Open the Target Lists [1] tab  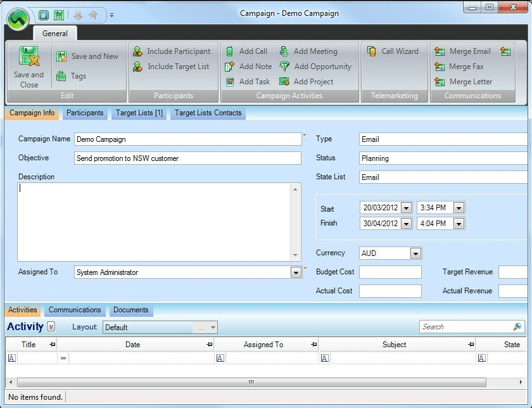[x=139, y=113]
